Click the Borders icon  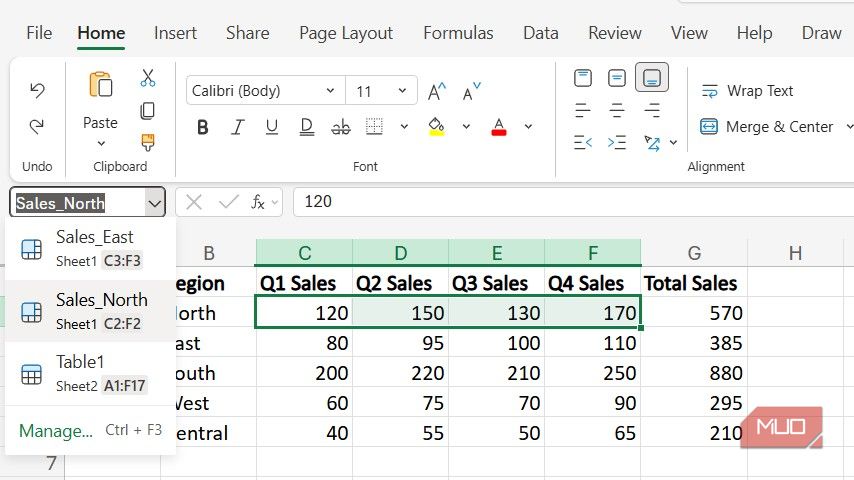[374, 126]
